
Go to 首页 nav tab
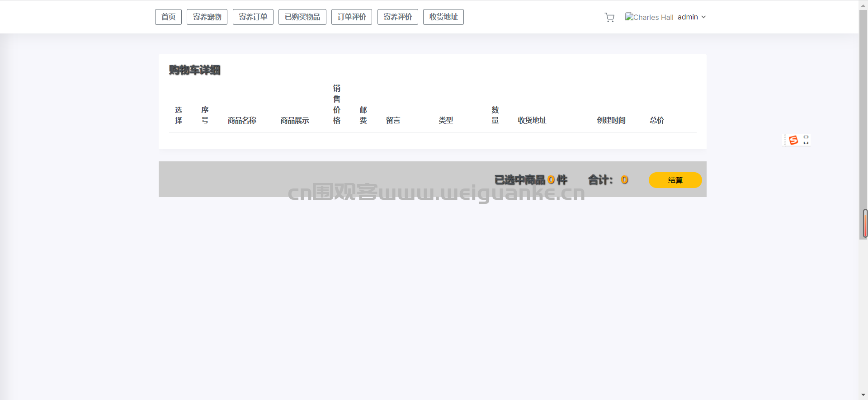point(168,17)
